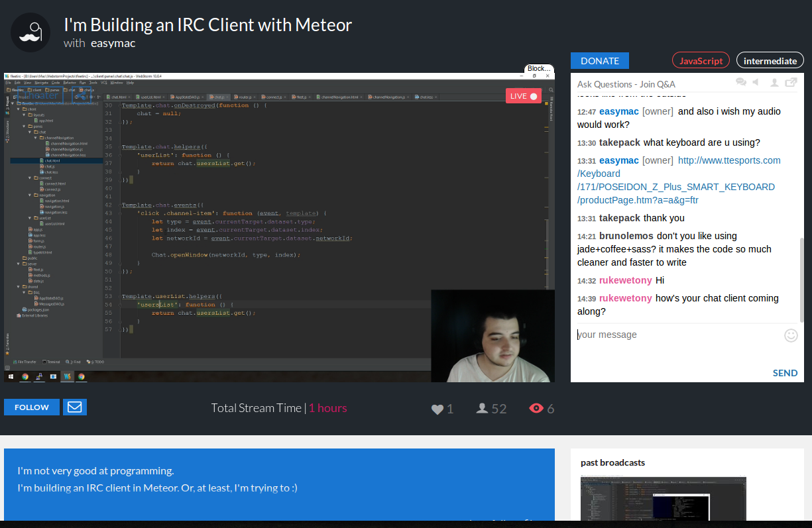Switch to router.js editor tab
The width and height of the screenshot is (812, 528).
pyautogui.click(x=245, y=97)
